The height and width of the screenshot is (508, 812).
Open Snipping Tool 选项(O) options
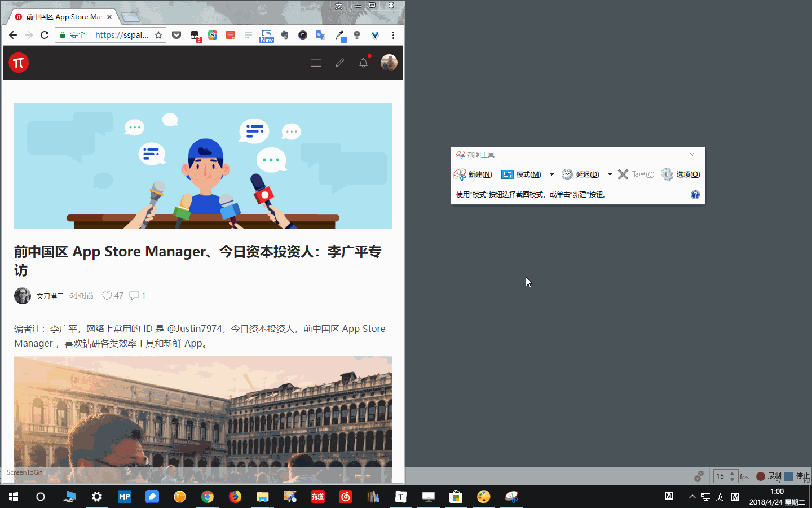tap(681, 174)
